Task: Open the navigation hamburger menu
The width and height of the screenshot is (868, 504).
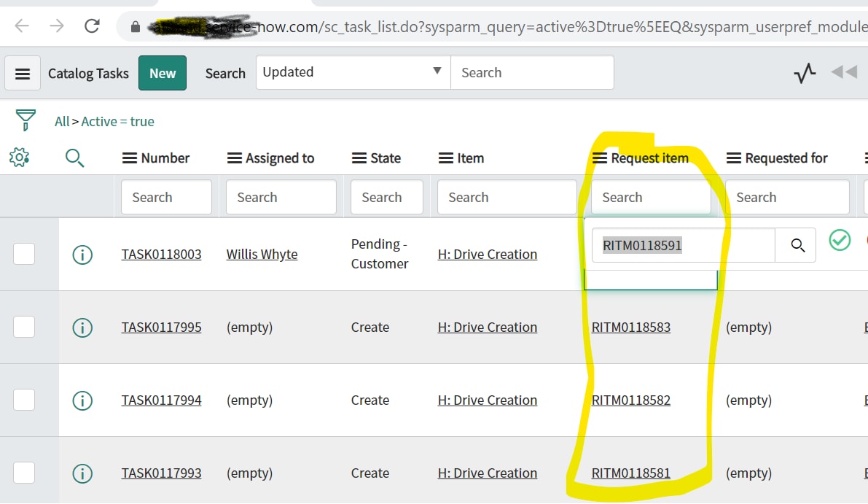Action: coord(23,73)
